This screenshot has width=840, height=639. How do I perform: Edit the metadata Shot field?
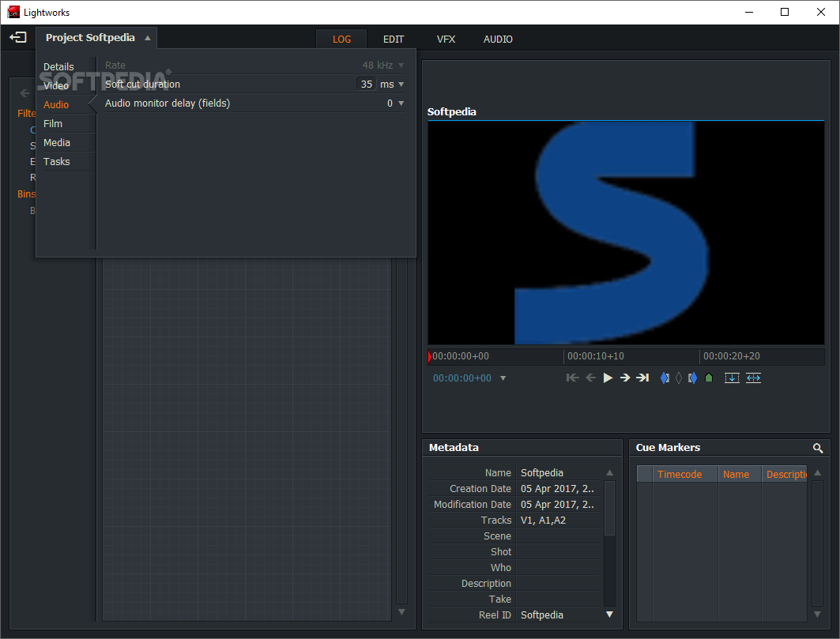(x=559, y=551)
